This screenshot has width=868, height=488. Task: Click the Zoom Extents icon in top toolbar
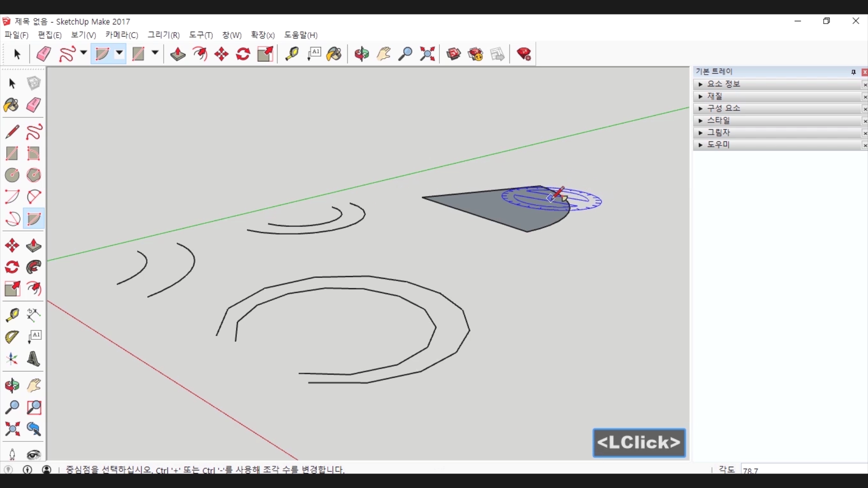[x=427, y=54]
